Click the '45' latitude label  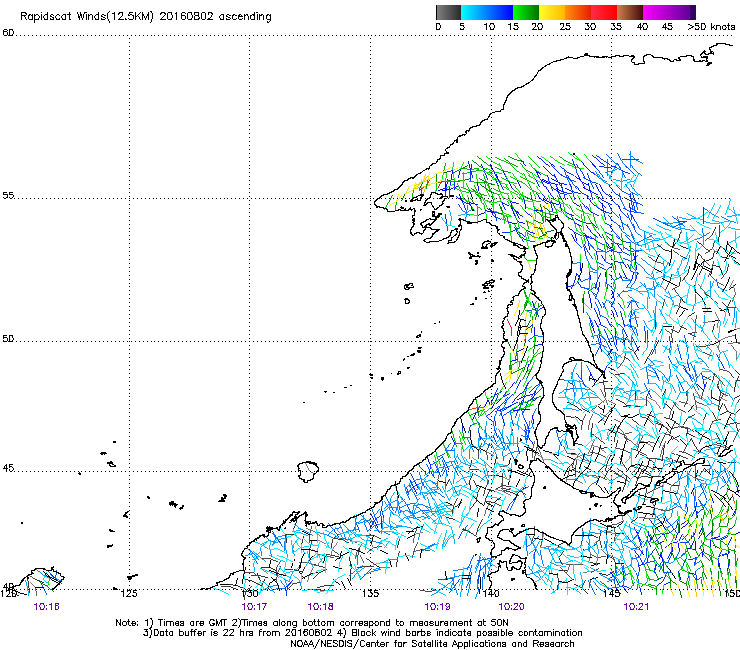point(8,468)
